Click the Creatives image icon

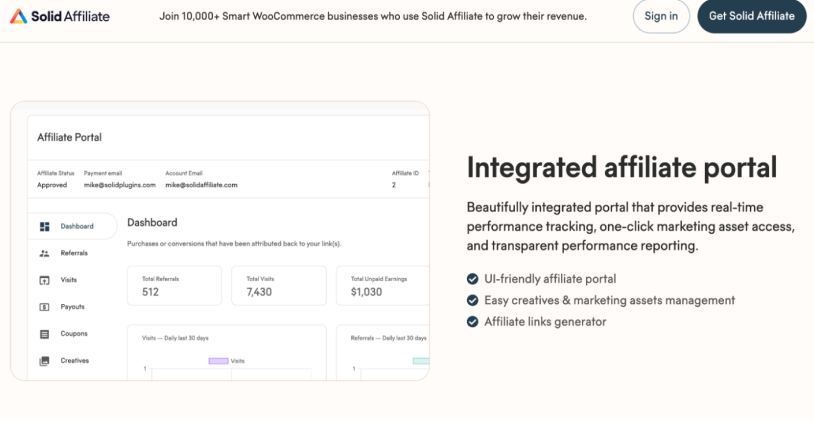[x=45, y=361]
